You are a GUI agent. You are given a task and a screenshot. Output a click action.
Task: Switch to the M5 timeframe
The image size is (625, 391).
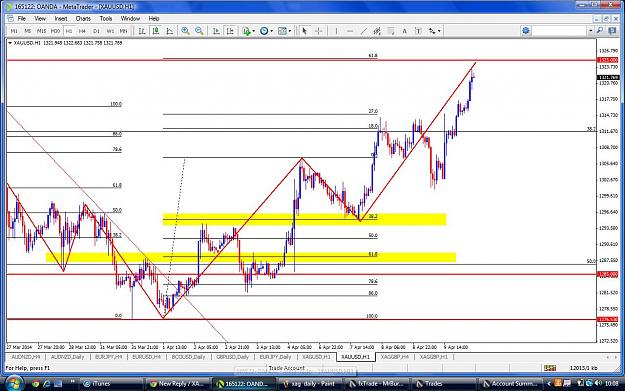click(28, 31)
